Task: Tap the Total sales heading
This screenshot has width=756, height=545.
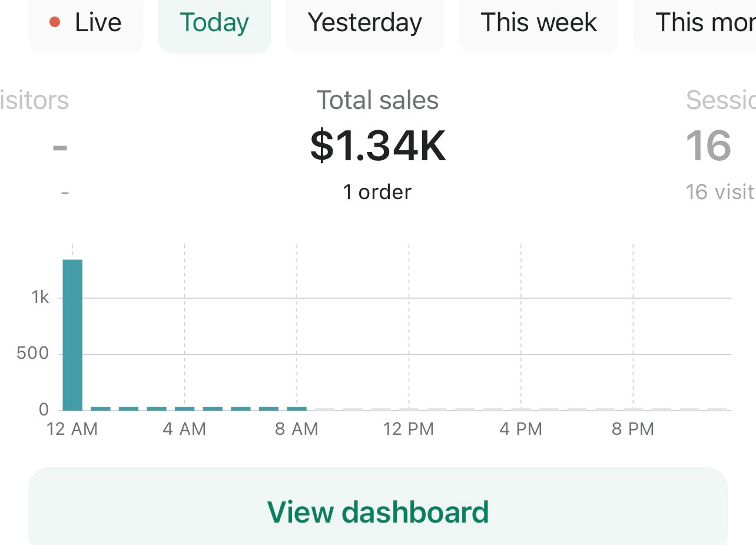Action: click(377, 100)
